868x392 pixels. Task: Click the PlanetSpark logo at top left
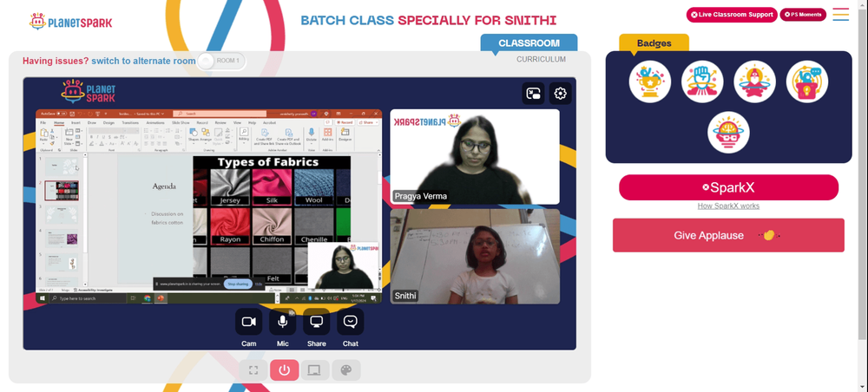[71, 23]
